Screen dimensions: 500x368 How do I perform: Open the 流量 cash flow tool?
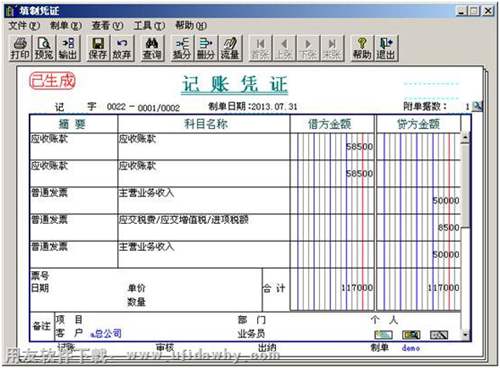[230, 48]
